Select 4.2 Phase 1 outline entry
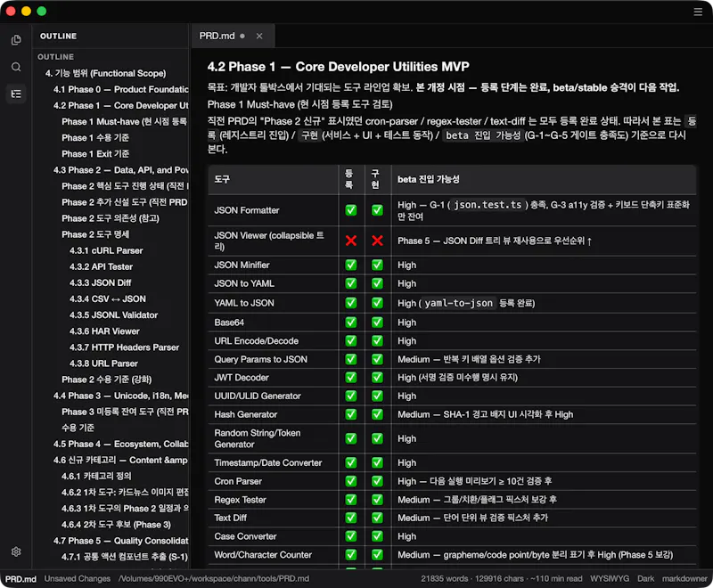The image size is (713, 588). [120, 105]
